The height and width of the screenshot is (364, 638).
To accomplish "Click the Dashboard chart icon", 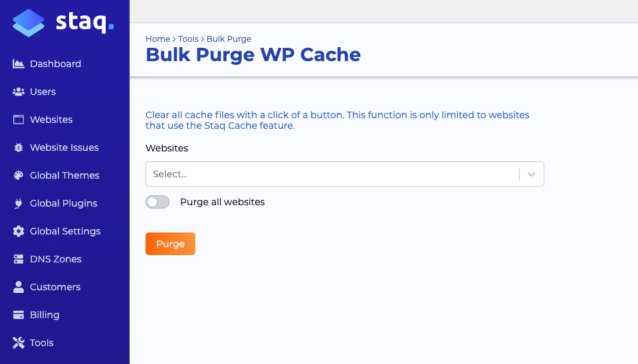I will pos(19,64).
